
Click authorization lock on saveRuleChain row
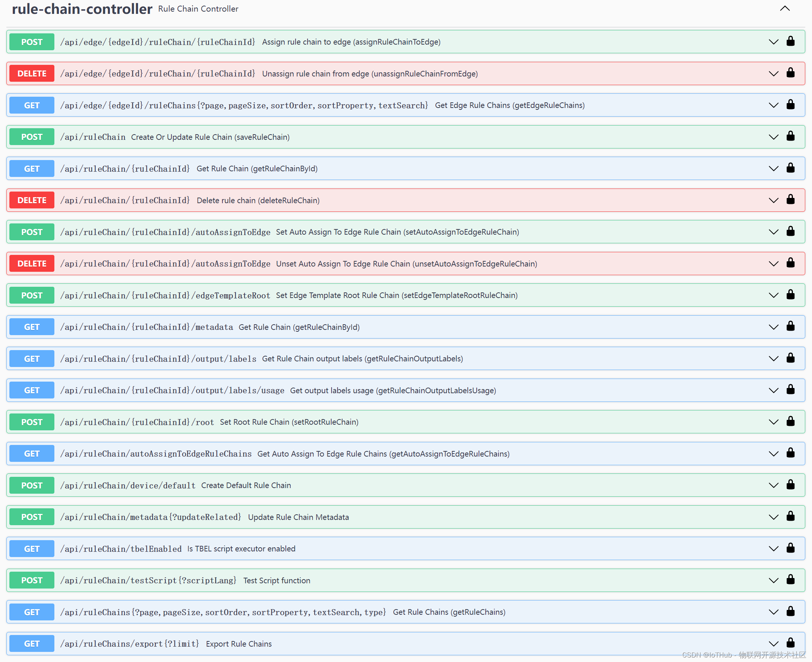(790, 136)
